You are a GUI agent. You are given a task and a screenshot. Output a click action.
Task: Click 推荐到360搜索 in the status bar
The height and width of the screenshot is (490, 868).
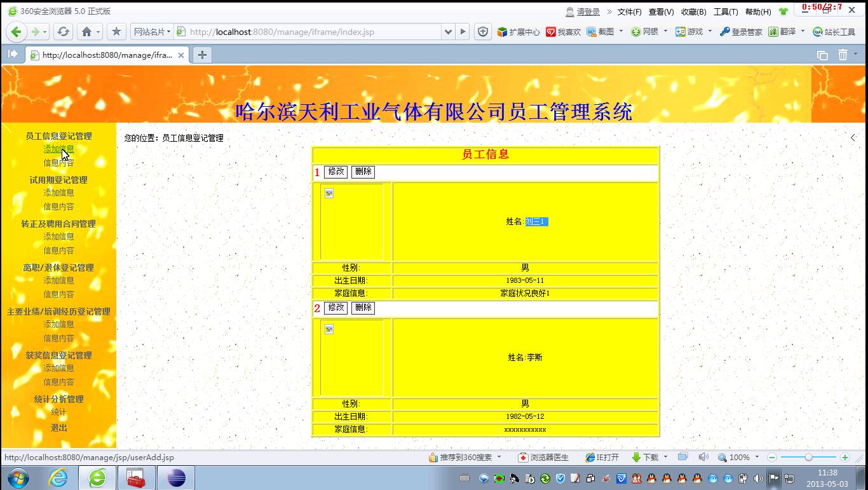pyautogui.click(x=461, y=458)
